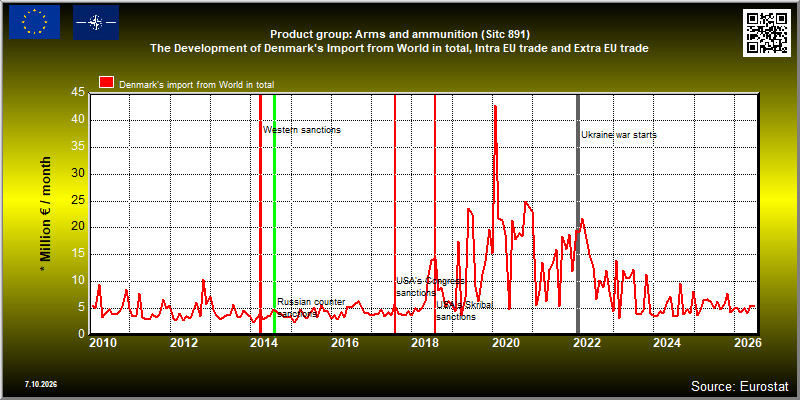
Task: Click the 'Product group: Arms and ammunition (Sitc 891)' title
Action: coord(400,35)
